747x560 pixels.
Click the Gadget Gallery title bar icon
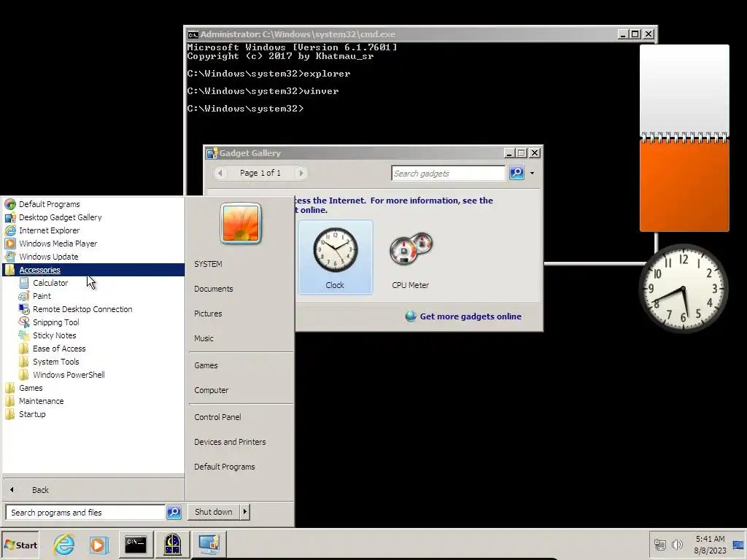click(212, 153)
